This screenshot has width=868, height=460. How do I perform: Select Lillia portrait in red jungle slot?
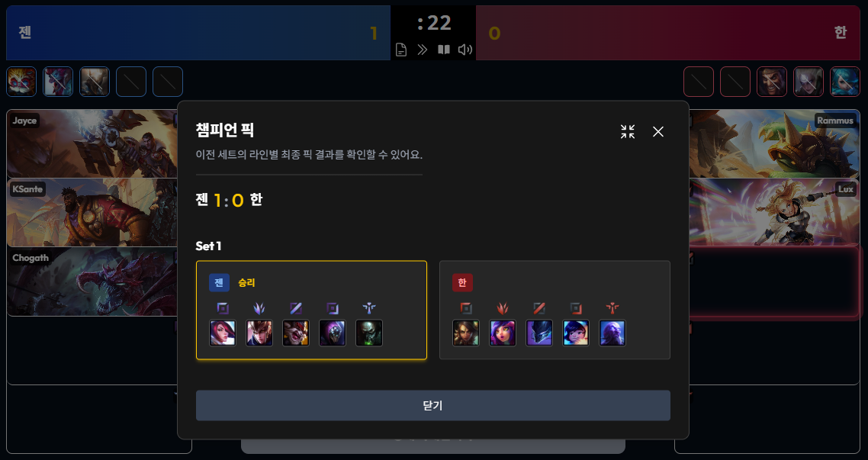tap(503, 333)
